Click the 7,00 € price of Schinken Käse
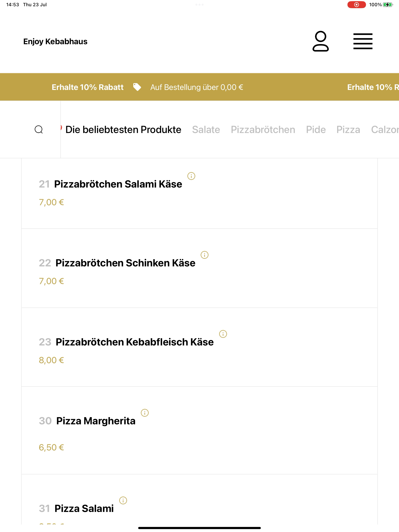The image size is (399, 532). tap(51, 281)
